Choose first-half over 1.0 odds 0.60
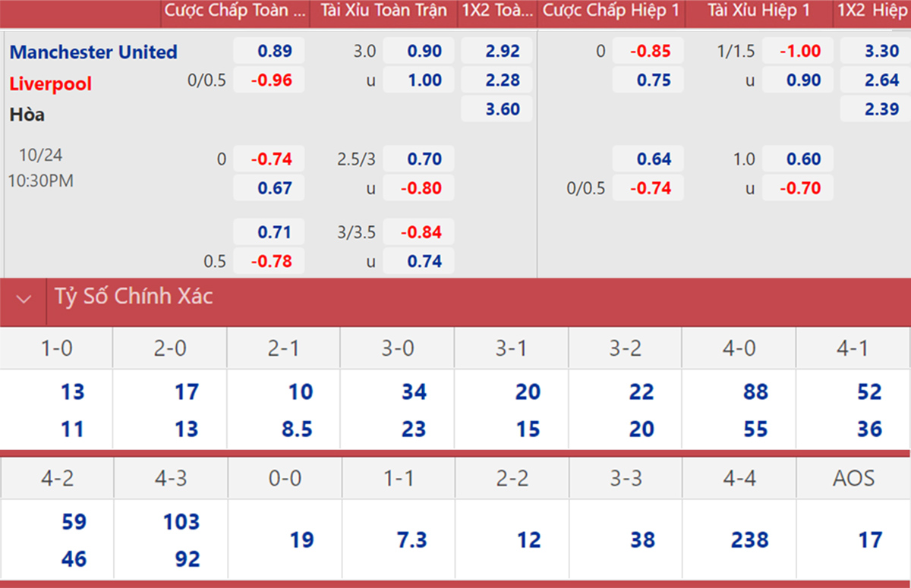This screenshot has height=588, width=911. 798,159
